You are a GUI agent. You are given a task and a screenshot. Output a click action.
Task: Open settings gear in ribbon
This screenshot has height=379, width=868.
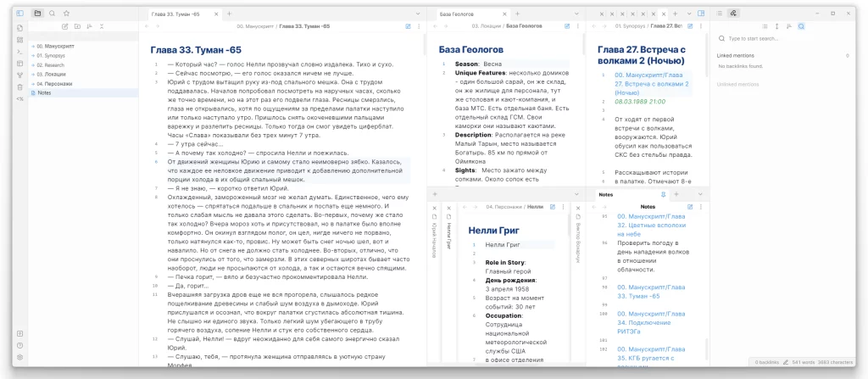pos(20,358)
